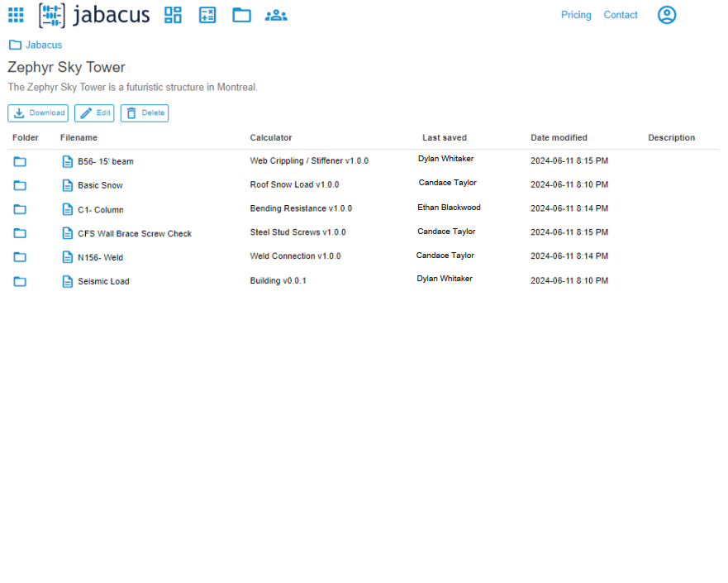Open folder icon for Seismic Load row
The width and height of the screenshot is (728, 583).
pos(20,281)
